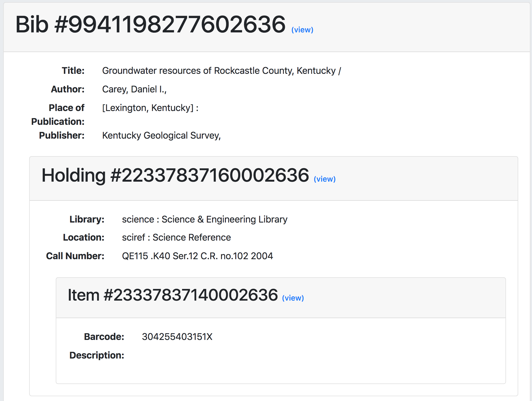The width and height of the screenshot is (532, 401).
Task: Click the Barcode label
Action: [x=104, y=336]
